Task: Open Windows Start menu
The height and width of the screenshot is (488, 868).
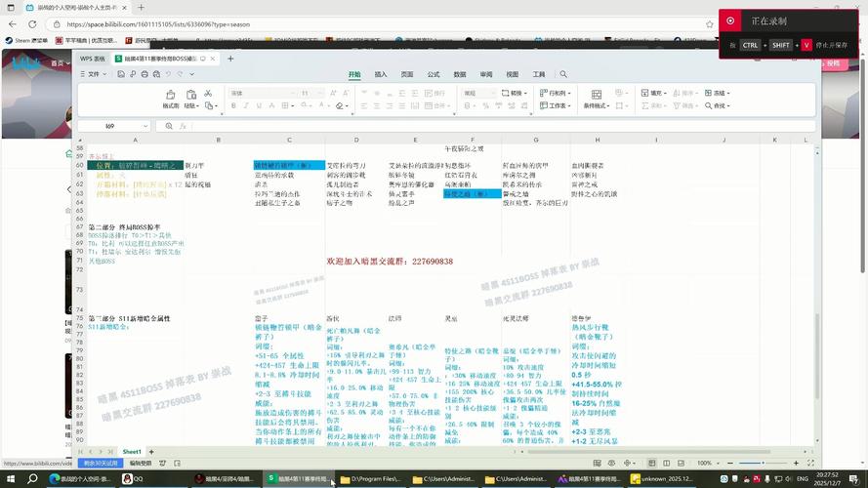Action: (x=11, y=478)
